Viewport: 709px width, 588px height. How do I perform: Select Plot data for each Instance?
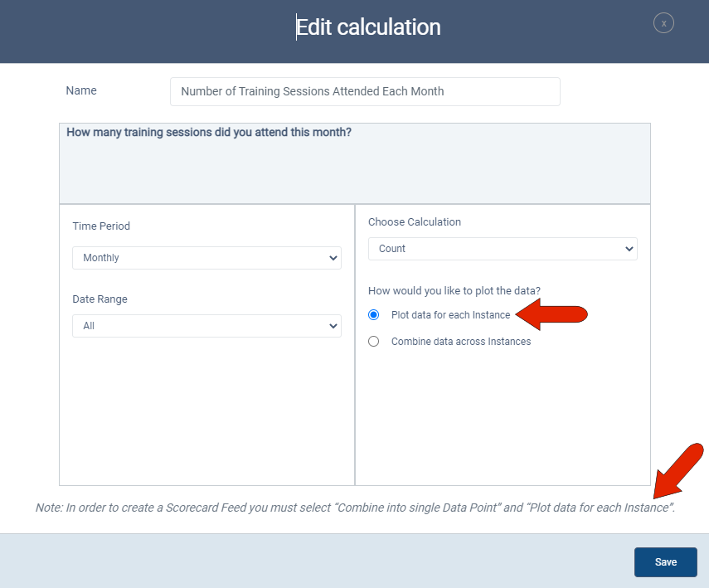[x=374, y=315]
